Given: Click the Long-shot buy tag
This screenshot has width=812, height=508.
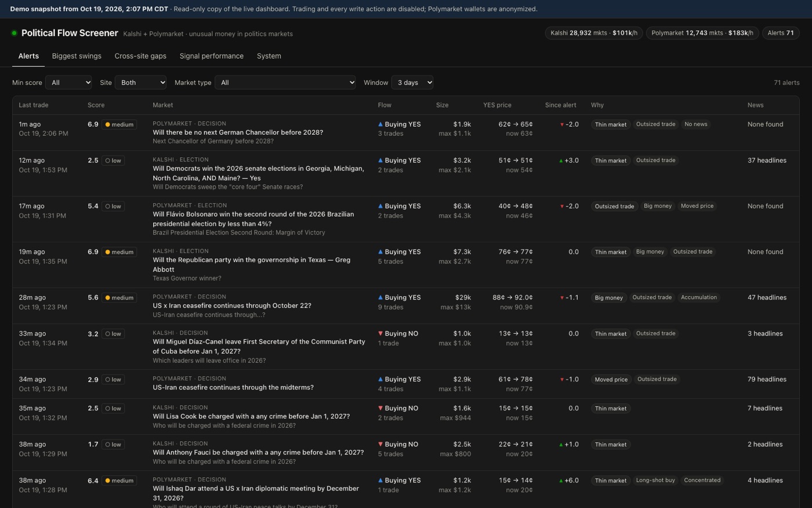Looking at the screenshot, I should [655, 480].
